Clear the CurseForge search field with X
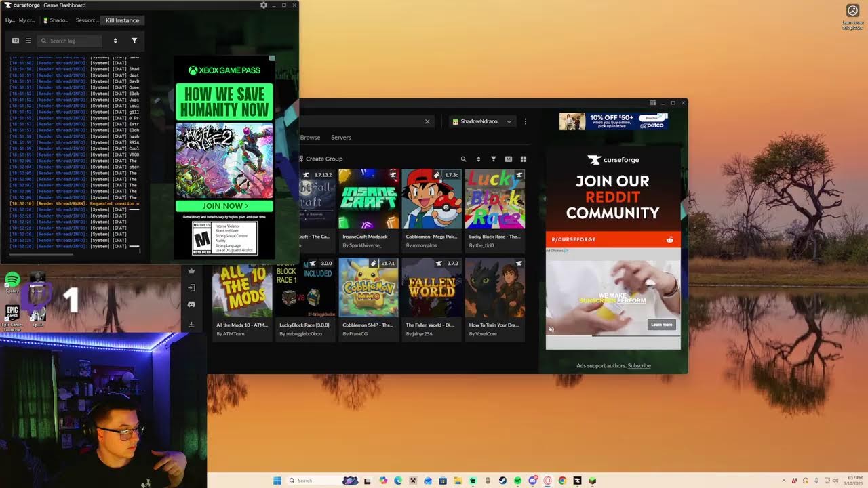Viewport: 868px width, 488px height. pos(427,121)
